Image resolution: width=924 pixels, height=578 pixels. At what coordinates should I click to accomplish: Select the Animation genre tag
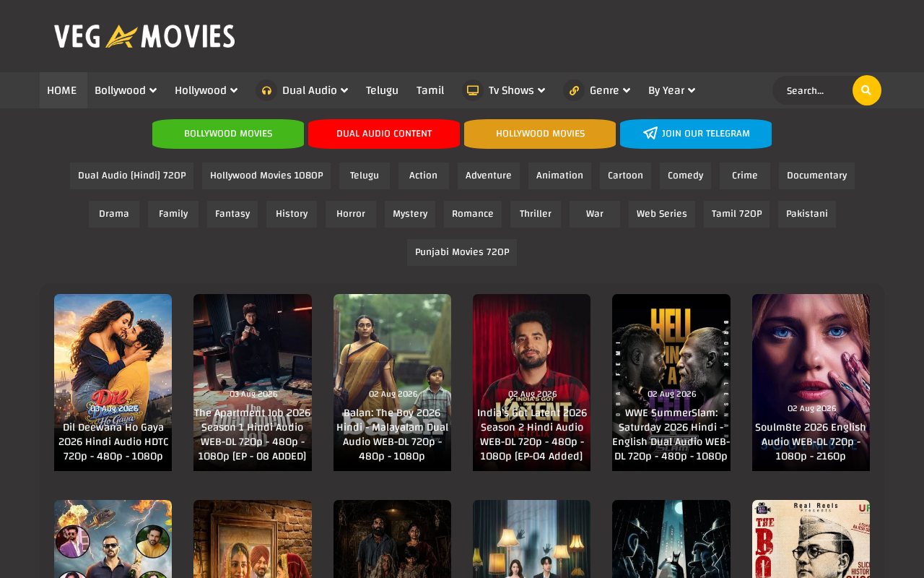[559, 176]
